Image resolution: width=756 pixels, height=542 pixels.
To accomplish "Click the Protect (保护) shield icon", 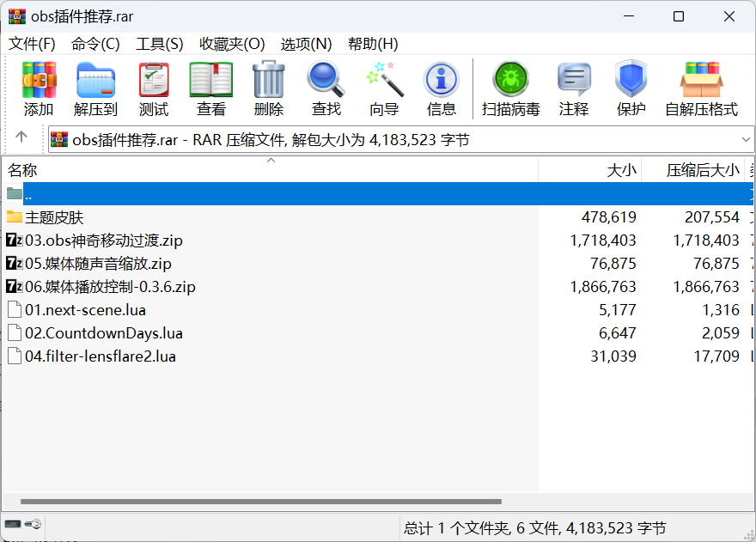I will coord(631,88).
